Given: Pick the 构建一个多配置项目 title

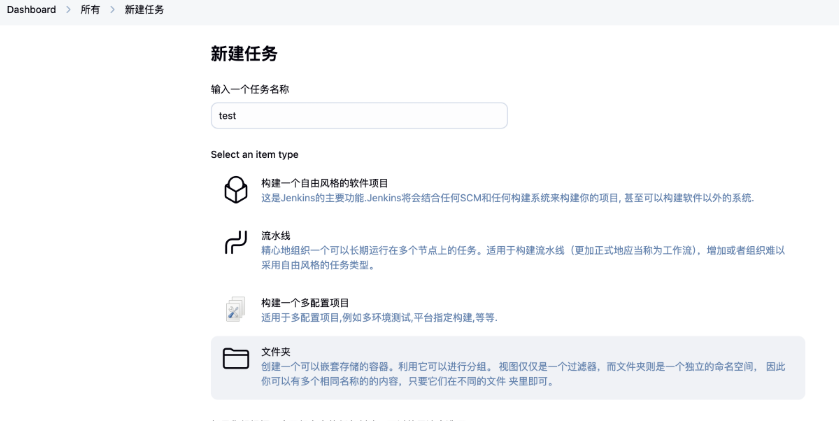Looking at the screenshot, I should [x=305, y=303].
